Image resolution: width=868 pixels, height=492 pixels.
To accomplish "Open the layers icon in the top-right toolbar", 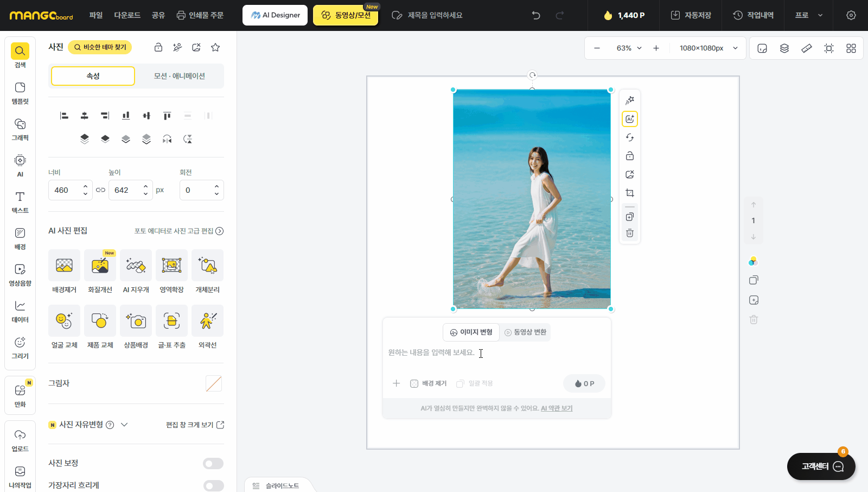I will pyautogui.click(x=784, y=48).
